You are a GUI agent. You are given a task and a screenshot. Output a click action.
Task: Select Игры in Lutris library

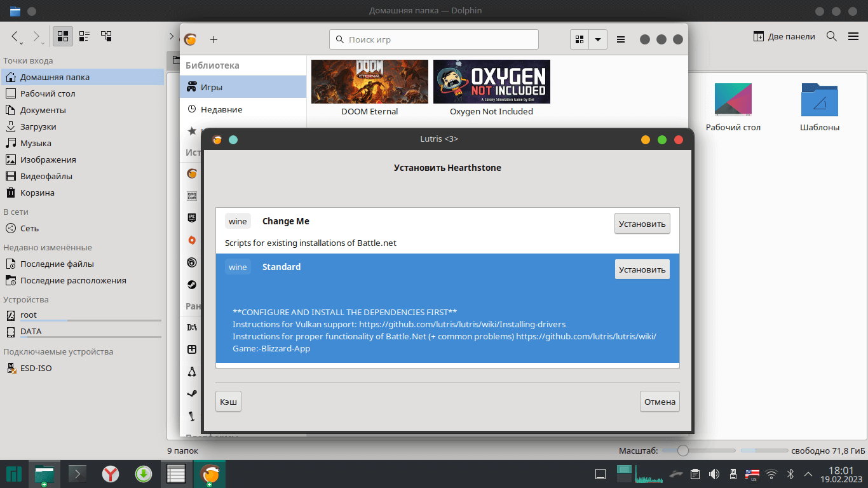tap(243, 87)
